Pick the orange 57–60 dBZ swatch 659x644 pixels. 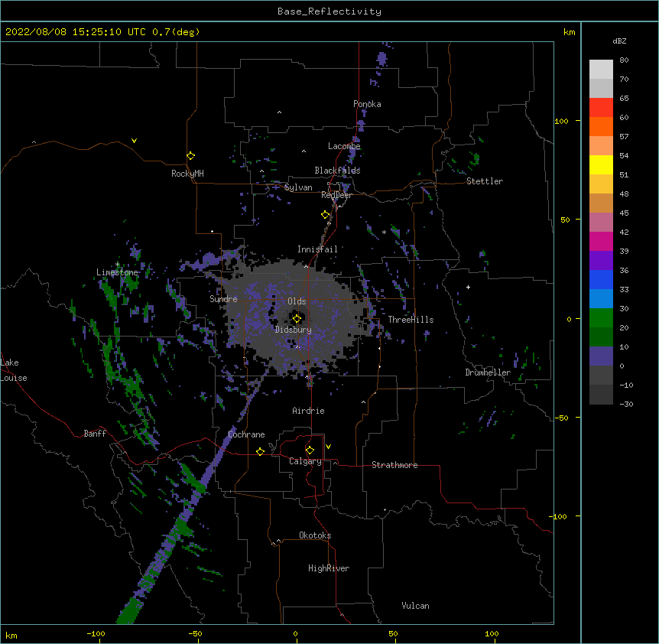point(601,126)
